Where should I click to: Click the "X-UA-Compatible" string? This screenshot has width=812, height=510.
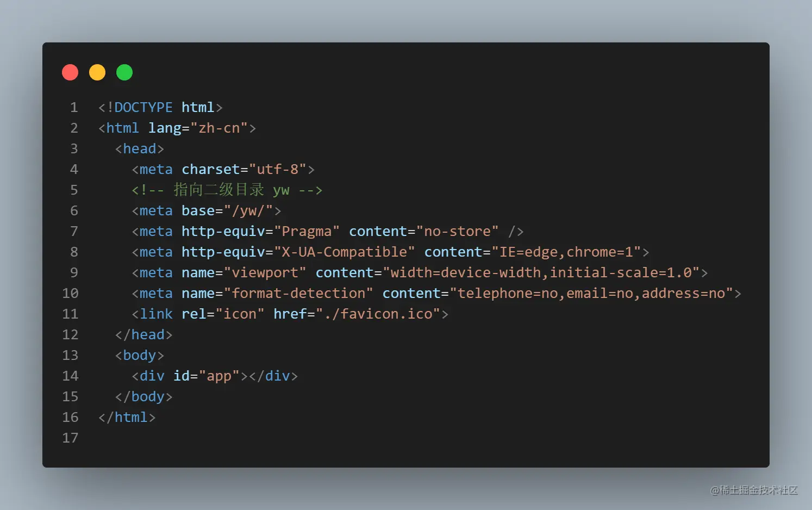pyautogui.click(x=344, y=252)
